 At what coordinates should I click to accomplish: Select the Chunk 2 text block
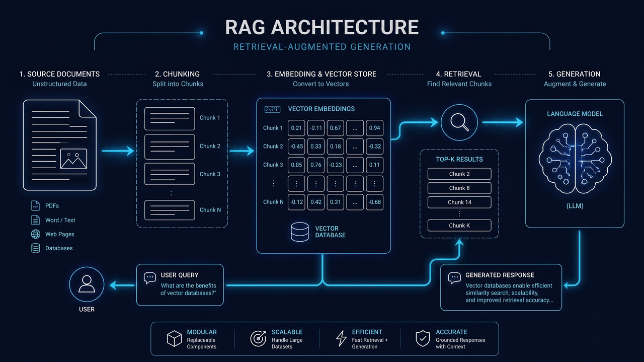coord(170,146)
